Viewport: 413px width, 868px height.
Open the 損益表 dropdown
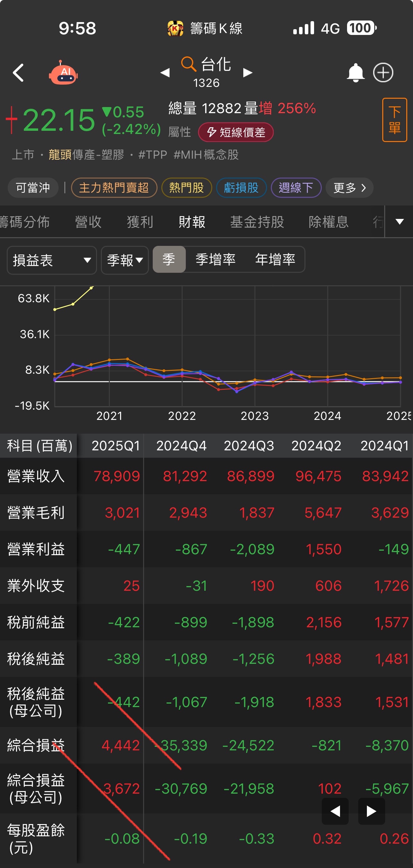point(52,260)
